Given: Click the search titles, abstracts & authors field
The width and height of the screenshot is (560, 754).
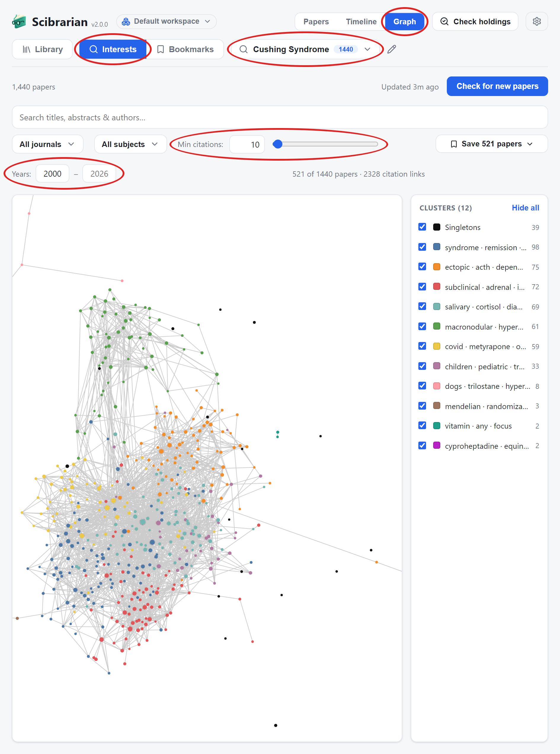Looking at the screenshot, I should (280, 117).
